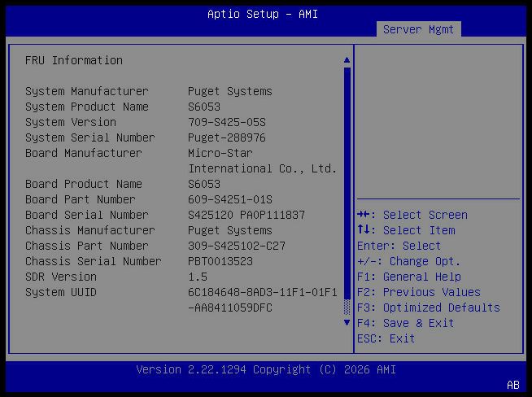Click the value 609-S4251-01S
Screen dimensions: 532x397
pos(229,199)
